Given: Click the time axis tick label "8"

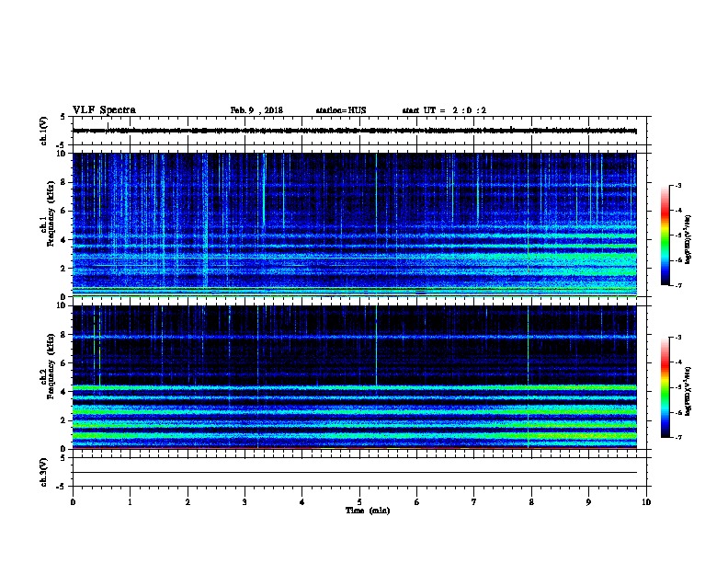Looking at the screenshot, I should (x=531, y=502).
